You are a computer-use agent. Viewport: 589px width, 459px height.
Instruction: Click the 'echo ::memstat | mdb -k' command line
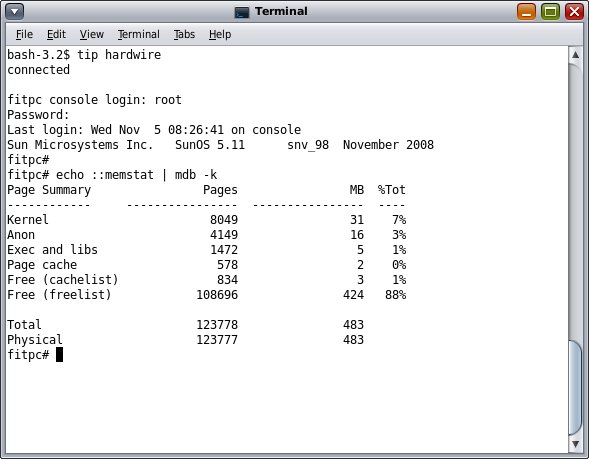coord(112,175)
